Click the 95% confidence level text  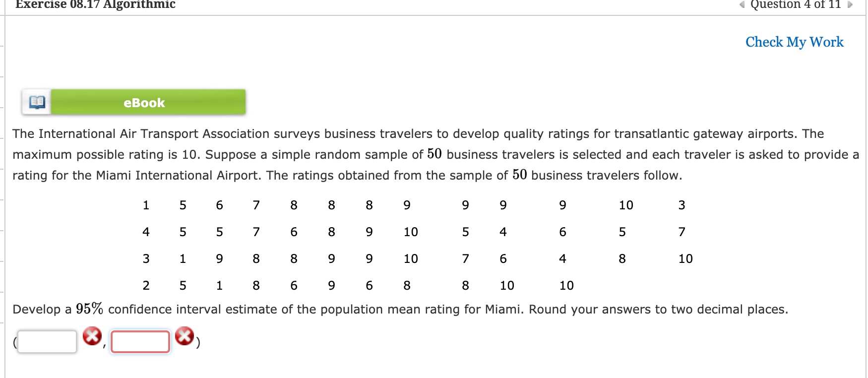[x=89, y=309]
